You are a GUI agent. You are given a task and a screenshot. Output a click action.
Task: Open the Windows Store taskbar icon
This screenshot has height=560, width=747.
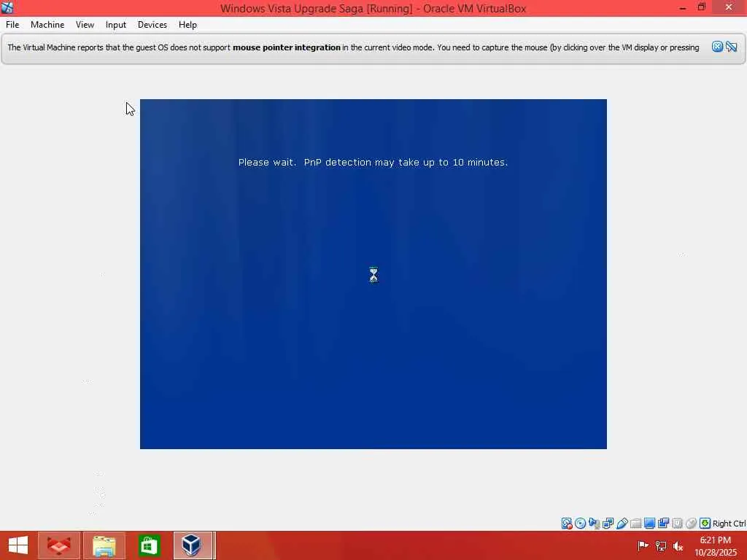[x=149, y=545]
